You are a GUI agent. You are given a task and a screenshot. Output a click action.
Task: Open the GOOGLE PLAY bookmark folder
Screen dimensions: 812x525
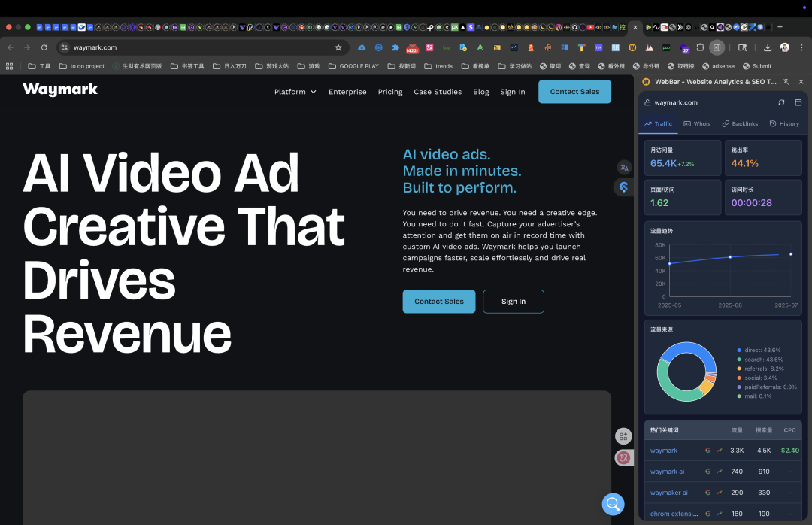(x=353, y=66)
